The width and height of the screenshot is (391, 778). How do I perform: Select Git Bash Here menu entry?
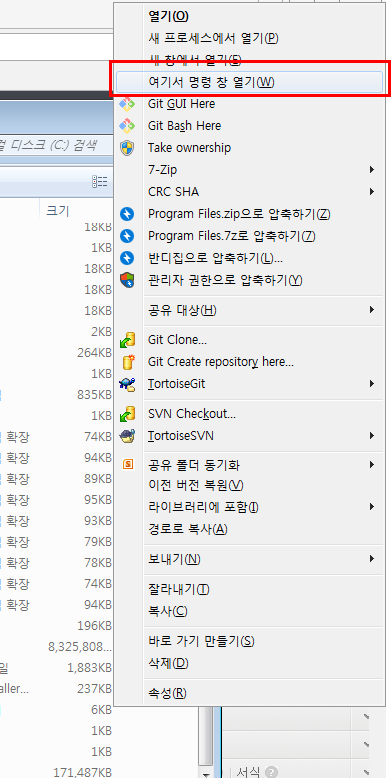[250, 126]
